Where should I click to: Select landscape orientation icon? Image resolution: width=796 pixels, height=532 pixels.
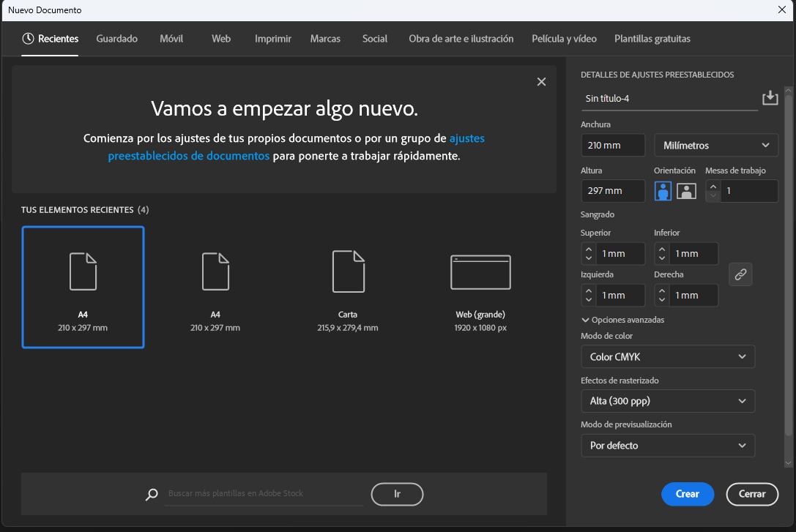click(686, 192)
